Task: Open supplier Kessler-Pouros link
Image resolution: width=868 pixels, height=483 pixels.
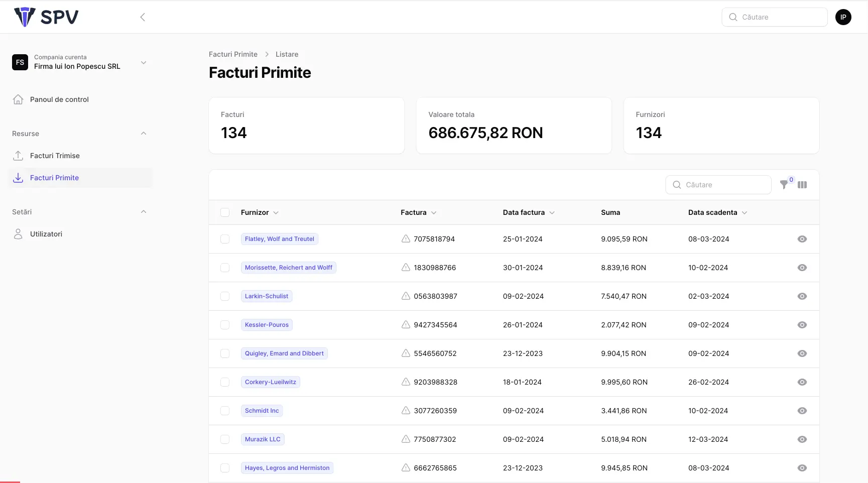Action: coord(267,325)
